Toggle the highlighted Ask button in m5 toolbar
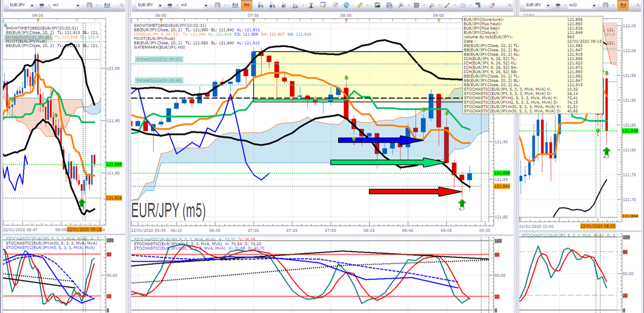The width and height of the screenshot is (644, 313). (x=247, y=5)
